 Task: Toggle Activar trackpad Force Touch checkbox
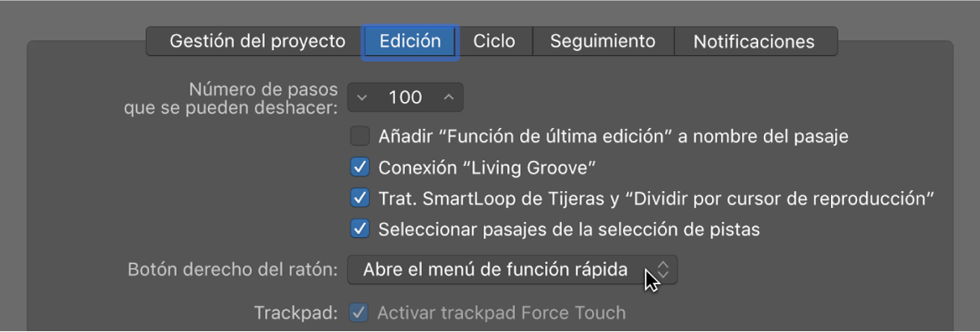click(x=358, y=313)
